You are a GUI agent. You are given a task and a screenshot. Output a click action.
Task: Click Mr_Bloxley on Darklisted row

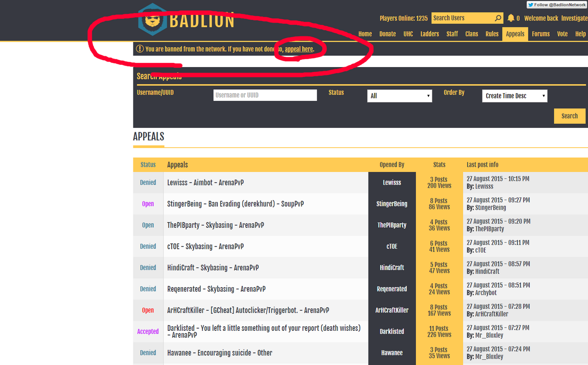click(489, 335)
